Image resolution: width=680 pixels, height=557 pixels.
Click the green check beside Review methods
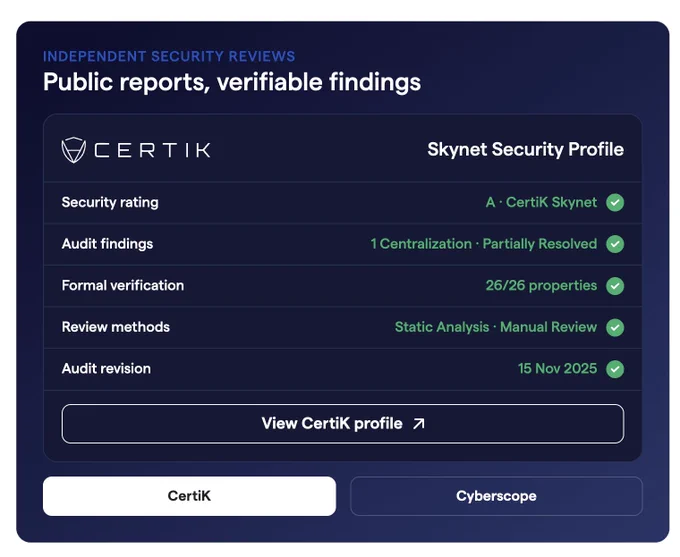(x=615, y=328)
